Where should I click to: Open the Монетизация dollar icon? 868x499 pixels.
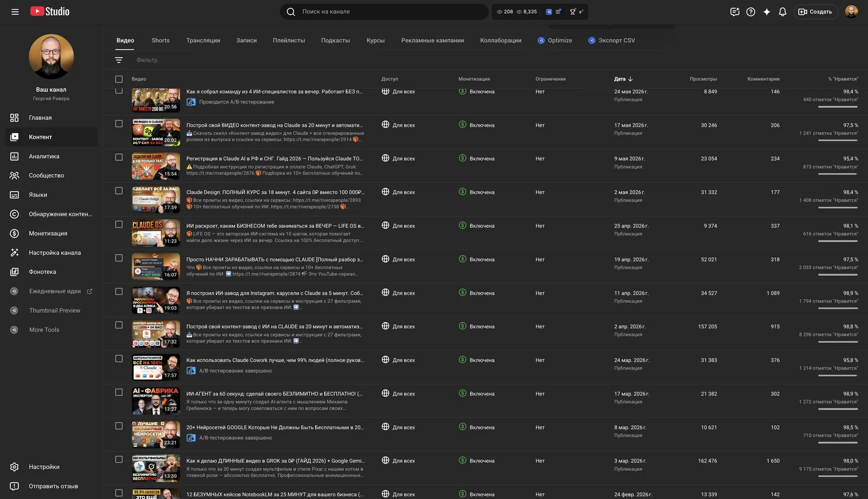point(15,233)
